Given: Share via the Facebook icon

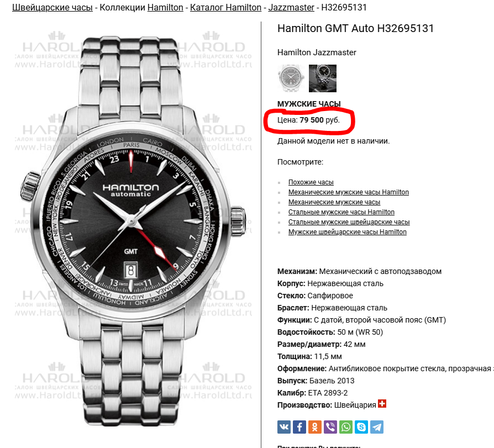Looking at the screenshot, I should 299,427.
